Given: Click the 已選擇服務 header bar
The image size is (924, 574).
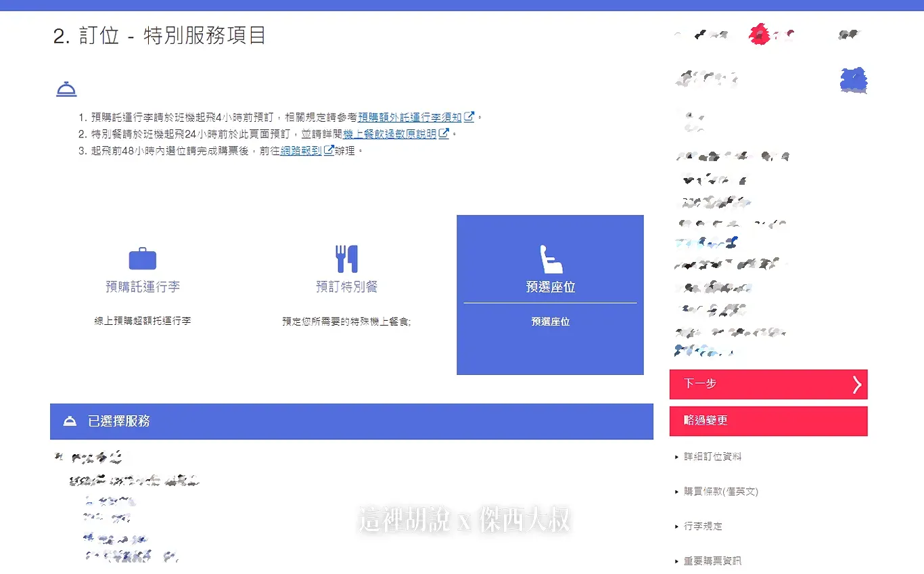Looking at the screenshot, I should click(x=352, y=422).
